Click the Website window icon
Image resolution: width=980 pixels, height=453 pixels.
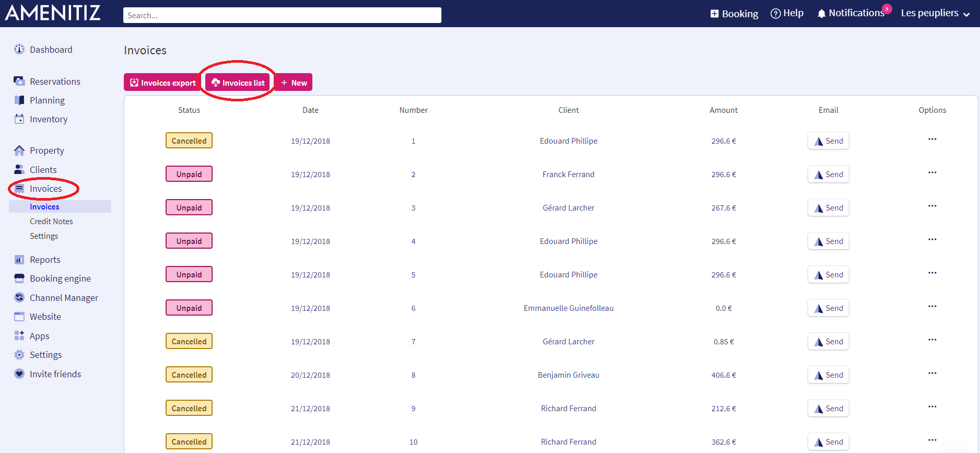click(19, 317)
